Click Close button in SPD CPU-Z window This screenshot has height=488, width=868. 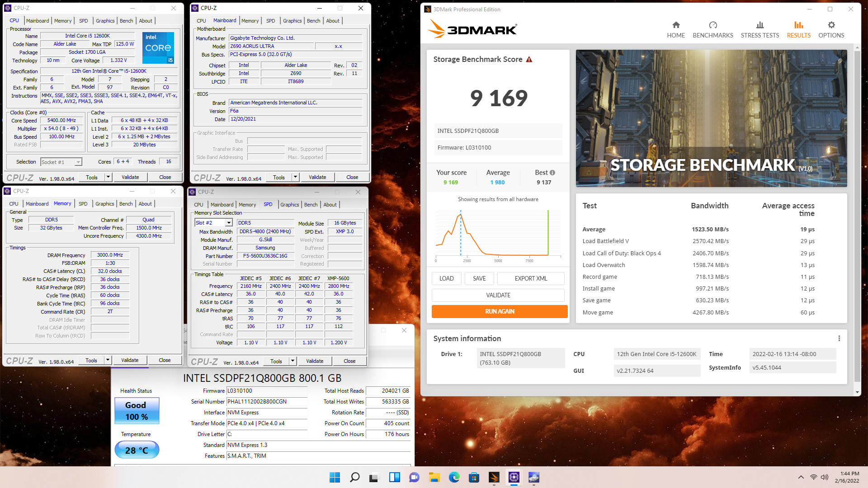tap(349, 361)
